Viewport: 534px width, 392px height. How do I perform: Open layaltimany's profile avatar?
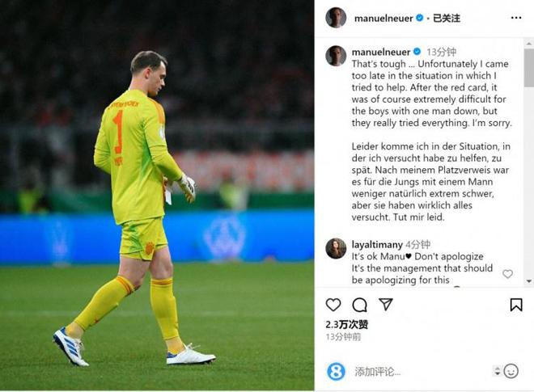tap(336, 248)
